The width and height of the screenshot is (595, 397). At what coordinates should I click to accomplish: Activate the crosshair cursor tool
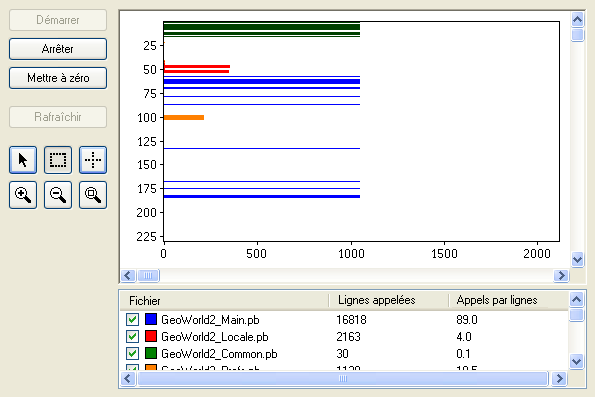[93, 160]
